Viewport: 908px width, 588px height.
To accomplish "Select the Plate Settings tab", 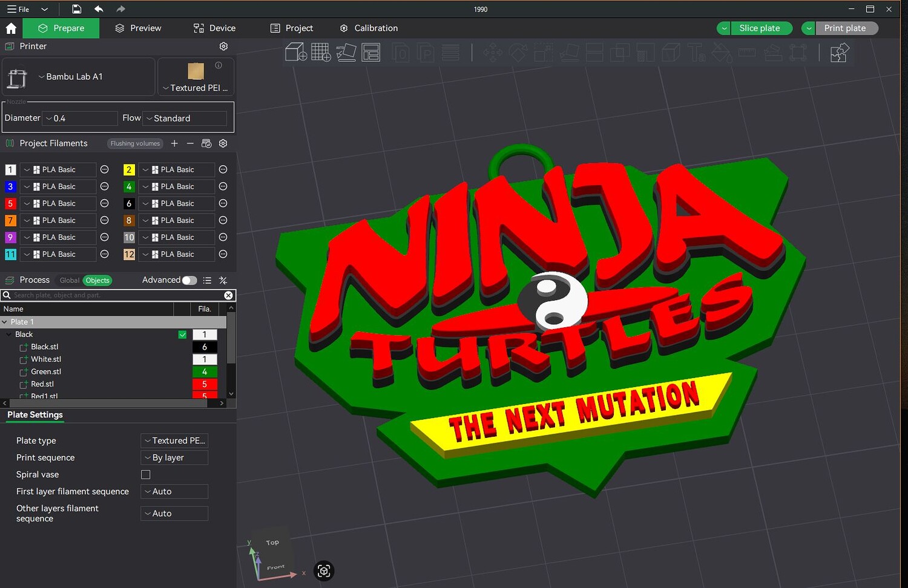I will click(x=35, y=415).
